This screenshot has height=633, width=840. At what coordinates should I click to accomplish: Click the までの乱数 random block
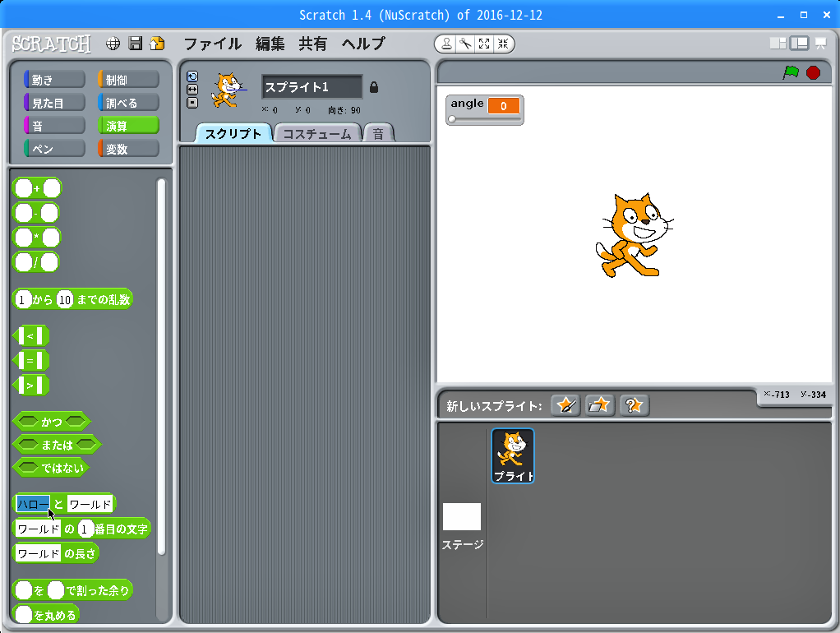(x=104, y=299)
